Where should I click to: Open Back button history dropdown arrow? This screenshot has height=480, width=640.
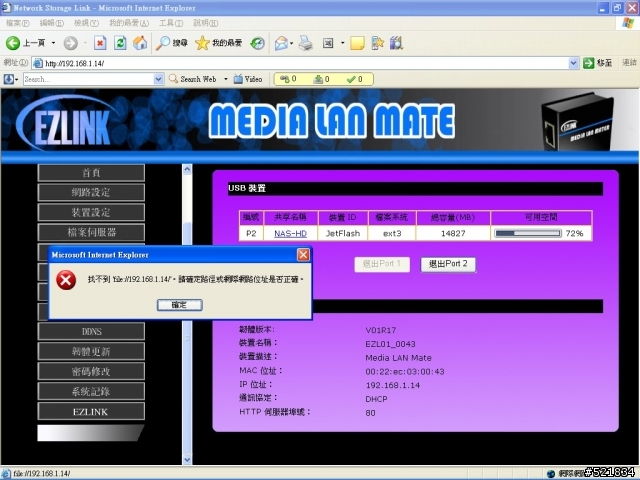click(53, 43)
